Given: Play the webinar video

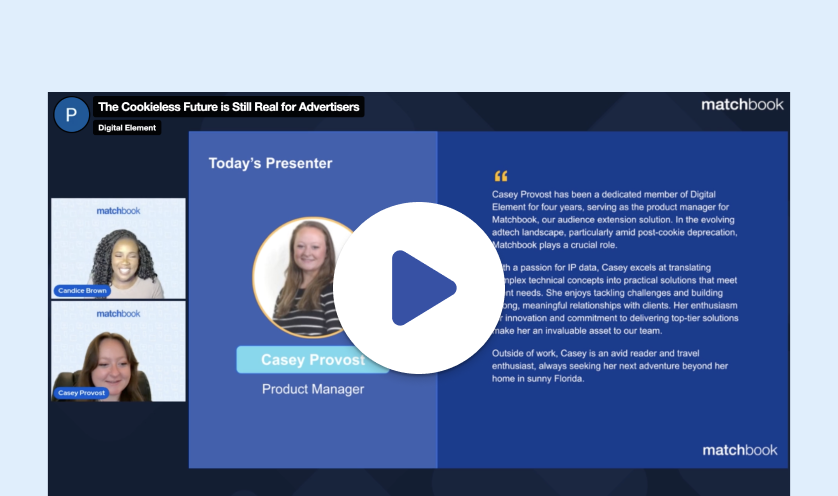Looking at the screenshot, I should tap(419, 288).
